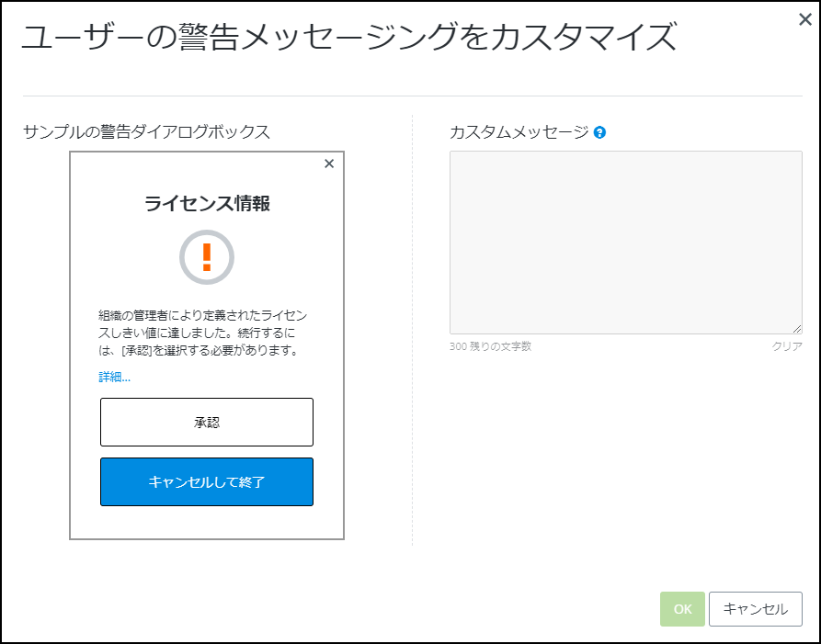Image resolution: width=821 pixels, height=644 pixels.
Task: Click the license threshold warning message text
Action: coord(203,333)
